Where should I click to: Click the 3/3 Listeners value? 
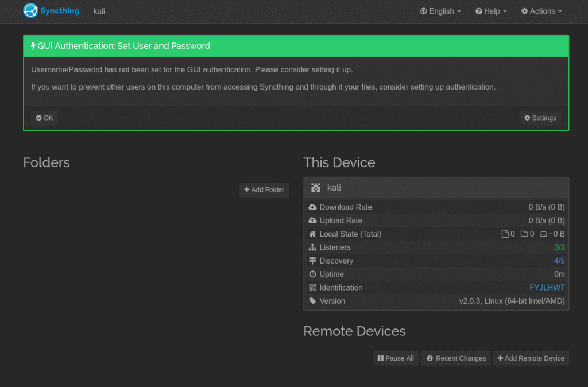pyautogui.click(x=559, y=247)
